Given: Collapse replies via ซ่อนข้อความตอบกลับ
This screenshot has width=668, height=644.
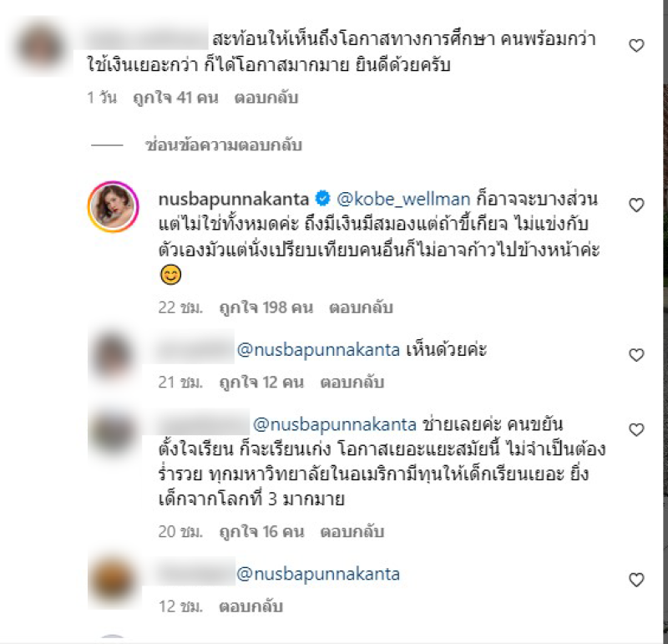Looking at the screenshot, I should 224,145.
